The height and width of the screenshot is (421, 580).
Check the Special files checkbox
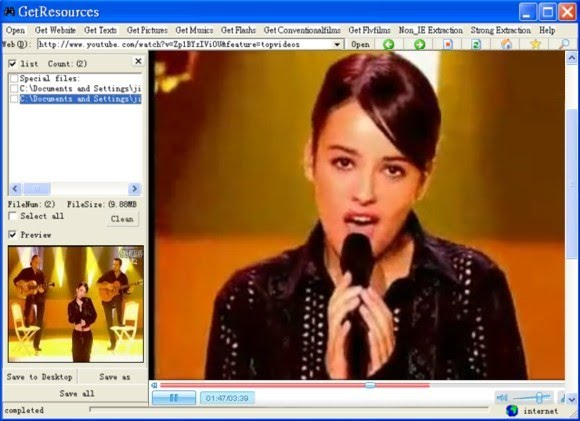click(x=14, y=78)
